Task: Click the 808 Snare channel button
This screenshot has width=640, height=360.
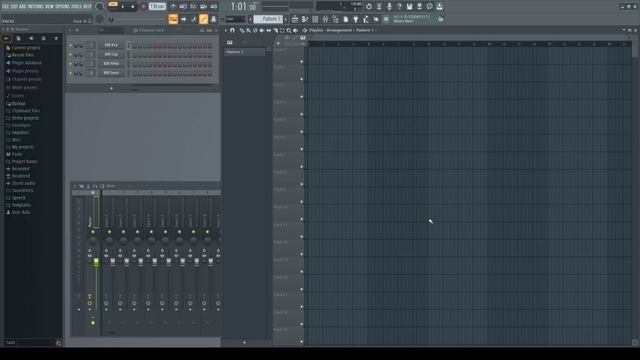Action: point(111,73)
